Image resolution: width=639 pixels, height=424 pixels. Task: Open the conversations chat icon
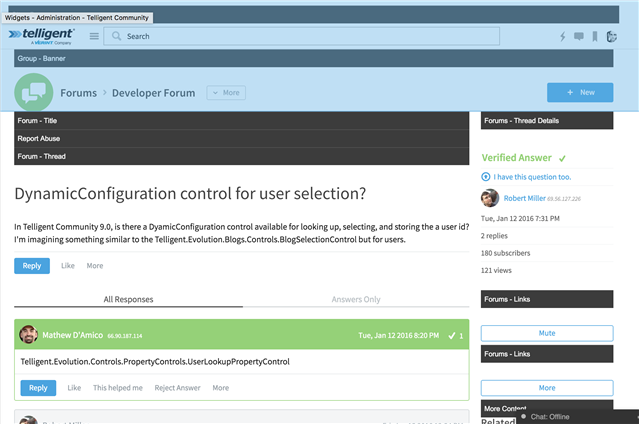click(x=579, y=37)
